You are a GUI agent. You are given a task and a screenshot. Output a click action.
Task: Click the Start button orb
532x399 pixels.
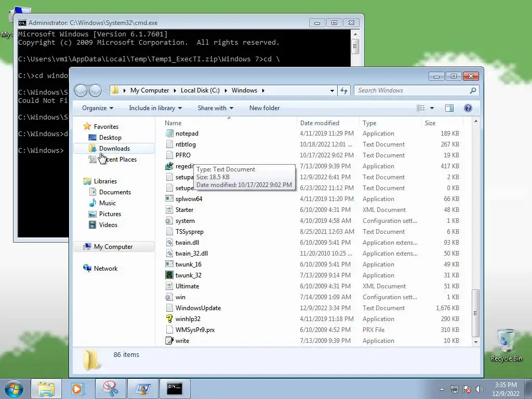coord(14,389)
